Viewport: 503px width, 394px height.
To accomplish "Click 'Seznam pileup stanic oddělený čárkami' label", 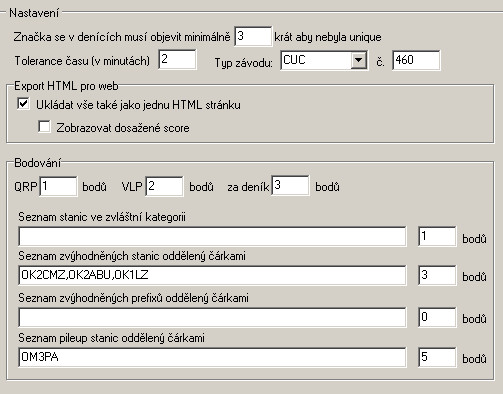I will coord(111,338).
